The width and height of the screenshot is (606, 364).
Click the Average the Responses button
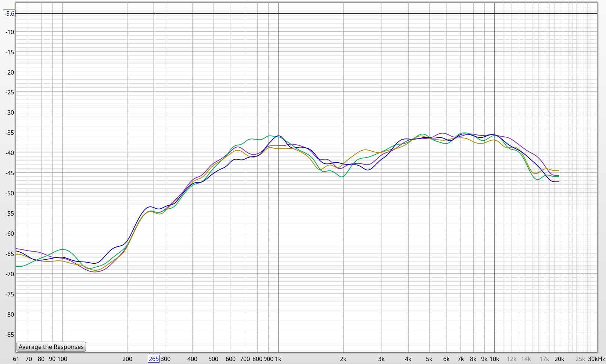(51, 347)
